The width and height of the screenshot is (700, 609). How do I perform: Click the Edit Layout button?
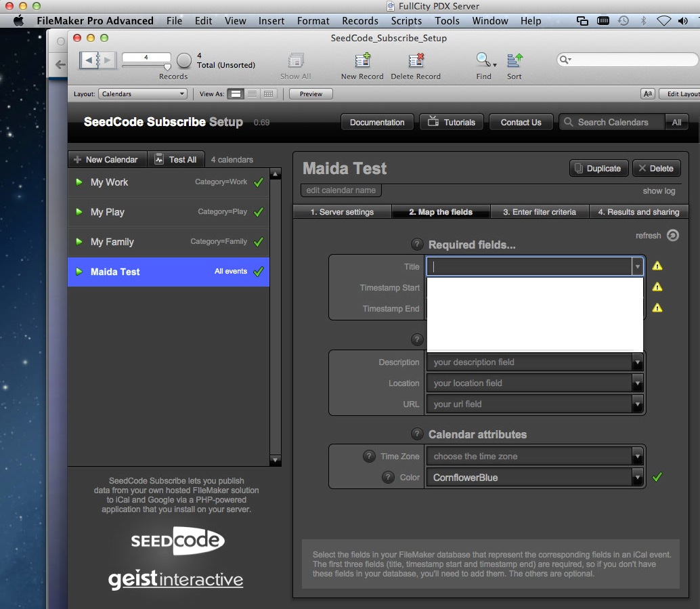pyautogui.click(x=681, y=94)
